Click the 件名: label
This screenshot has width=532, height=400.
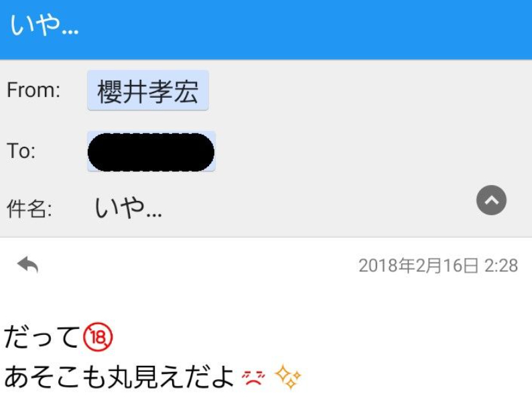point(29,208)
